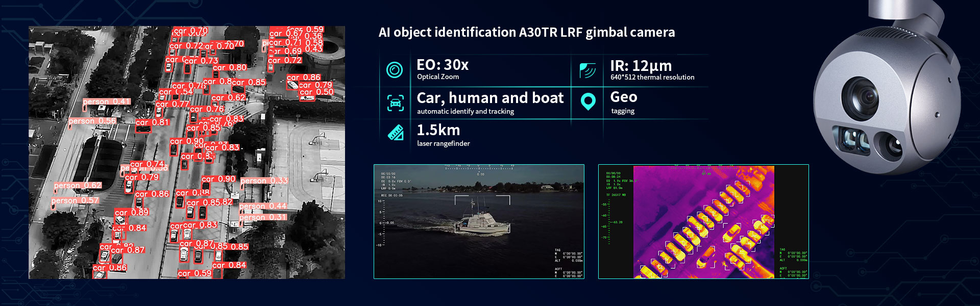The height and width of the screenshot is (306, 980).
Task: Click the optical zoom lens icon
Action: pos(395,70)
